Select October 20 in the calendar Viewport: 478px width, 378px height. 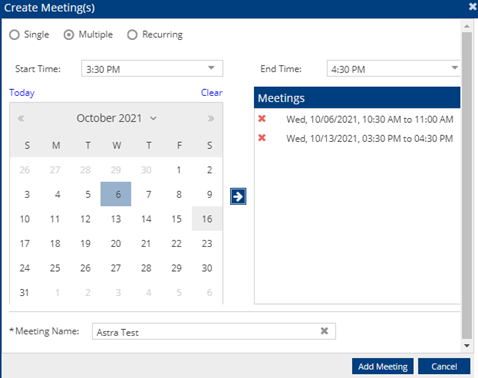[116, 243]
